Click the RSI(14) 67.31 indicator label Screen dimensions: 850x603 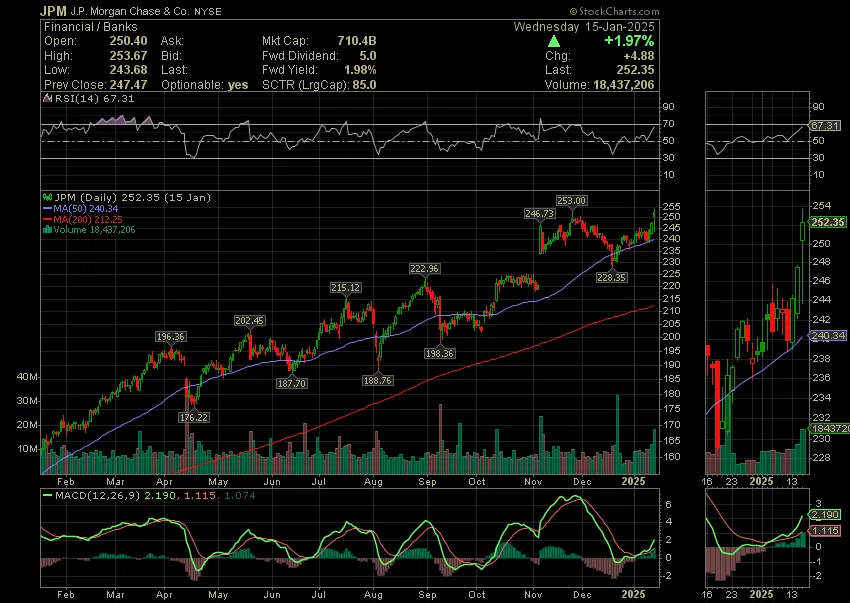94,99
